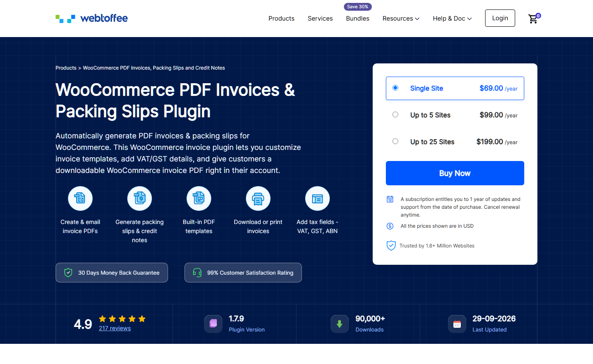Open the shopping cart icon
The height and width of the screenshot is (364, 593).
[534, 19]
